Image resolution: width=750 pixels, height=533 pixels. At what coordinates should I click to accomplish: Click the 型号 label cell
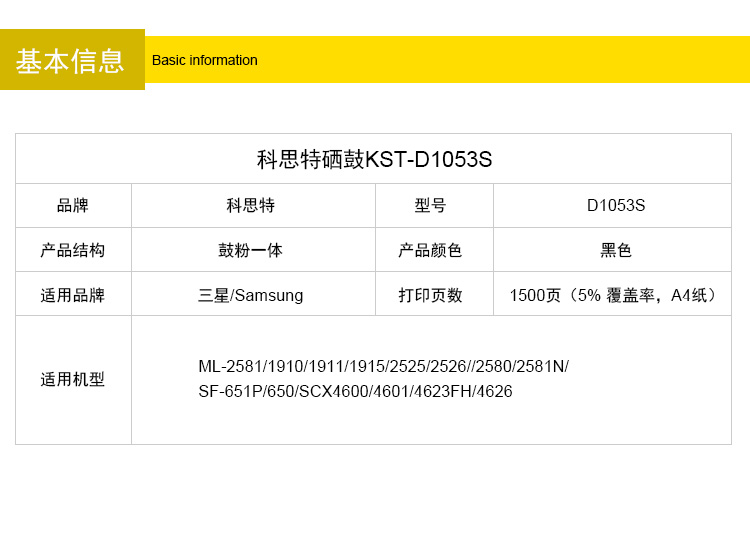pos(431,206)
